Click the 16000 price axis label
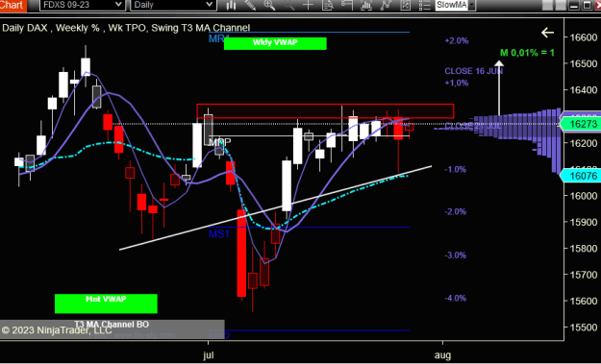601x364 pixels. (x=584, y=196)
